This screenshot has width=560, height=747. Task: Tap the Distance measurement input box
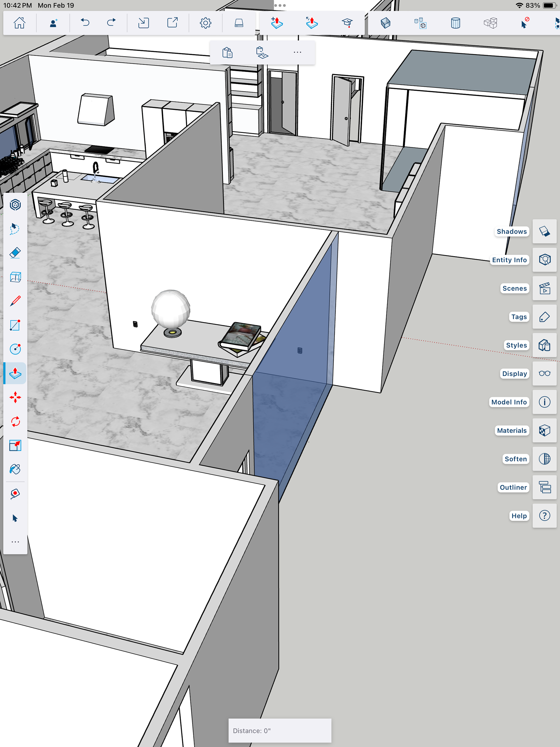280,730
